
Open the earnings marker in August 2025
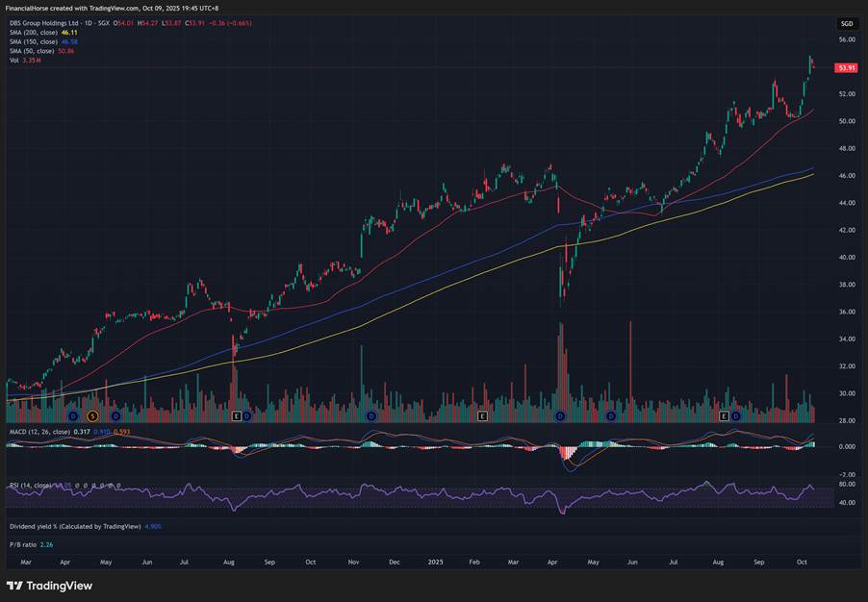725,415
